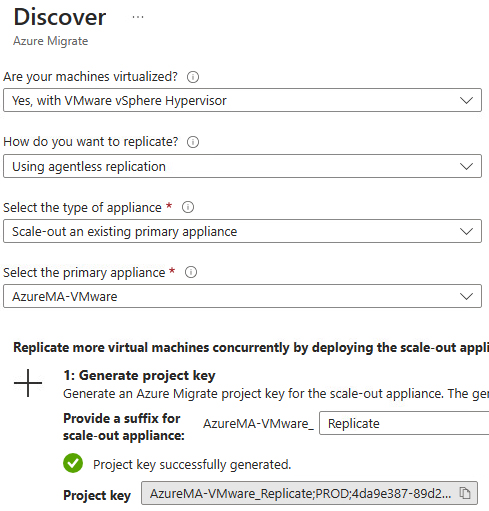Viewport: 489px width, 511px height.
Task: Open the scale-out appliance type dropdown
Action: pos(242,231)
